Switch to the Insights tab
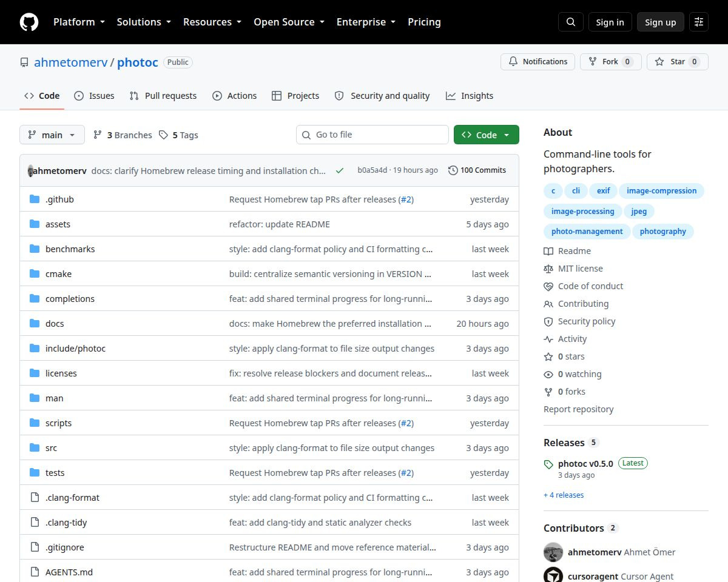The height and width of the screenshot is (582, 728). (x=470, y=96)
